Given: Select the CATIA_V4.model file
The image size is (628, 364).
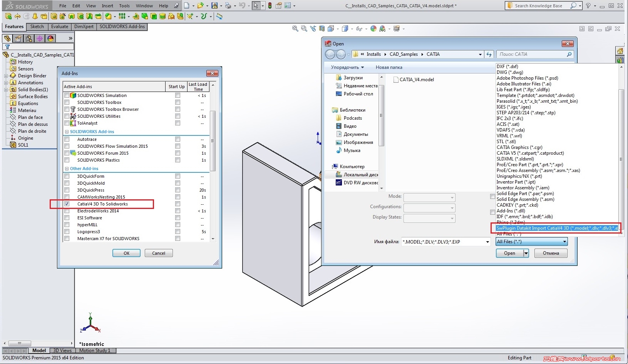Looking at the screenshot, I should click(x=414, y=80).
